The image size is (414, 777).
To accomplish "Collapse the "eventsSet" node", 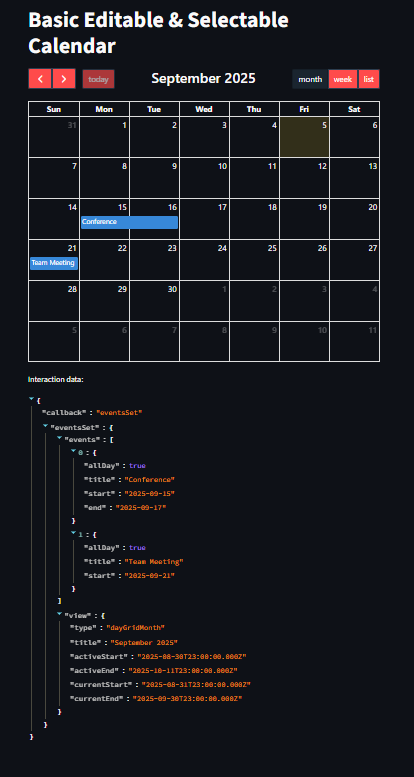I will pyautogui.click(x=45, y=426).
